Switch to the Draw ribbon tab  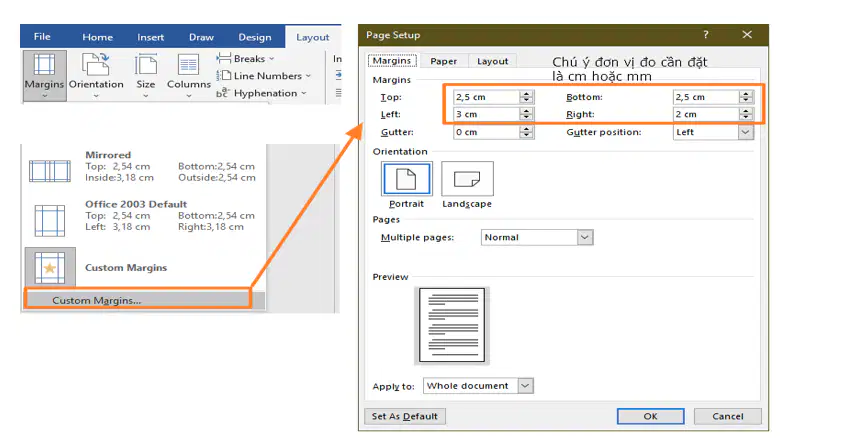(x=201, y=37)
